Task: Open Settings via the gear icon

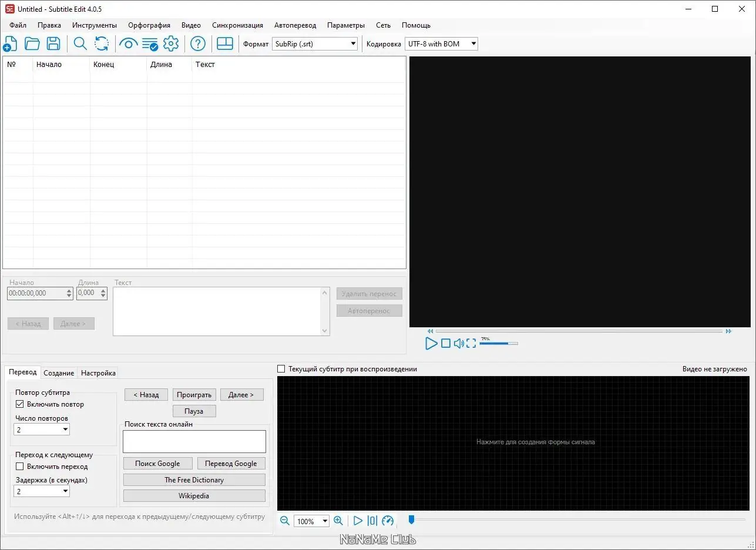Action: 171,43
